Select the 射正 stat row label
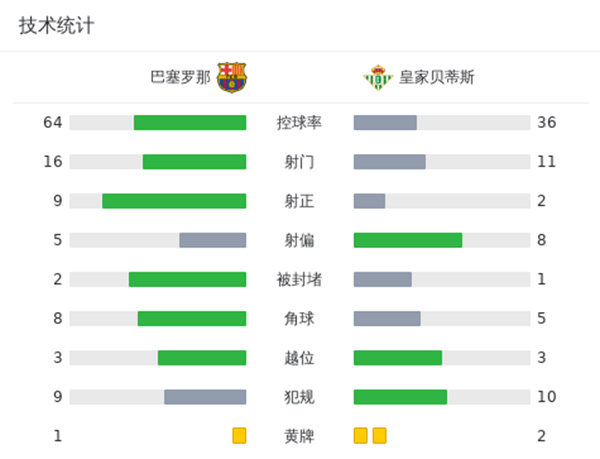 [x=299, y=201]
